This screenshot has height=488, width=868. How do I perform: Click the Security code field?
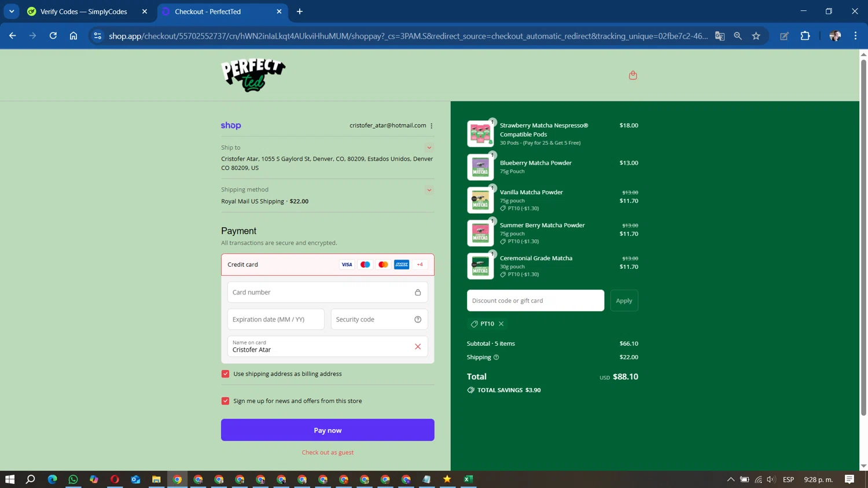coord(379,320)
